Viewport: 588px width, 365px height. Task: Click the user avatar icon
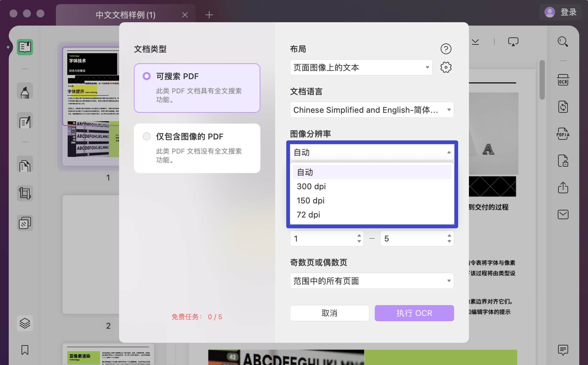tap(549, 12)
